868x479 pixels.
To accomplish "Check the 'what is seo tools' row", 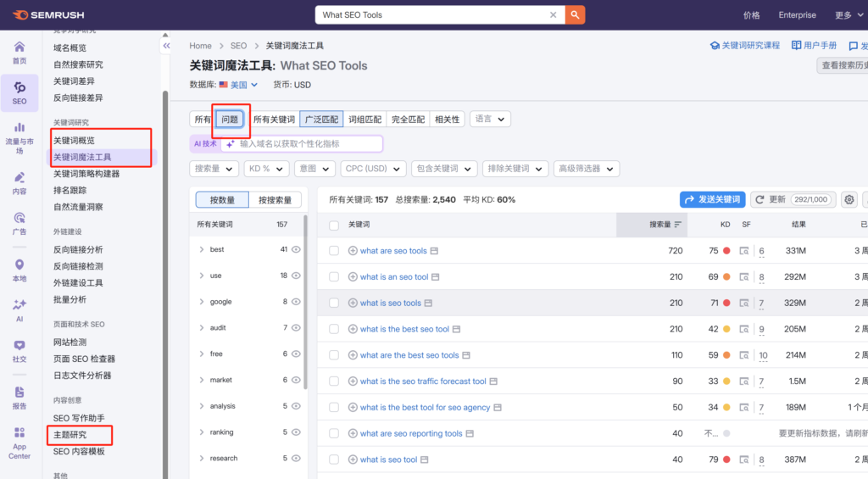I will (x=334, y=303).
